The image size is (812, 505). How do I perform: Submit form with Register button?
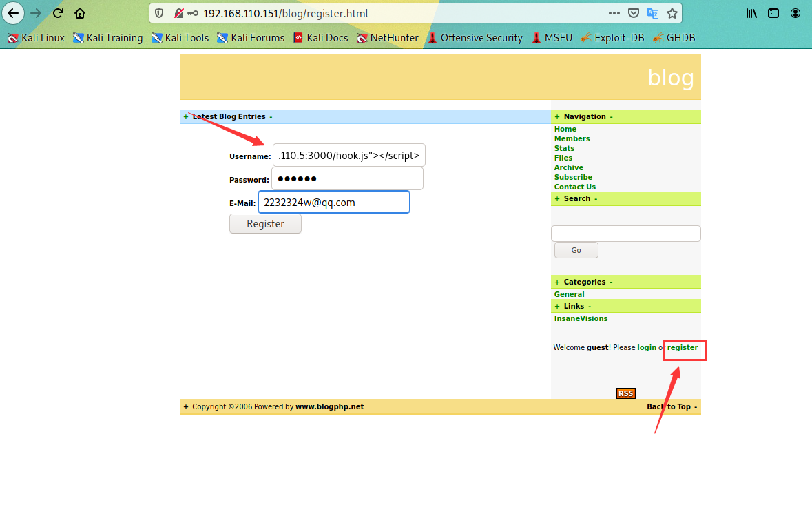pyautogui.click(x=265, y=224)
